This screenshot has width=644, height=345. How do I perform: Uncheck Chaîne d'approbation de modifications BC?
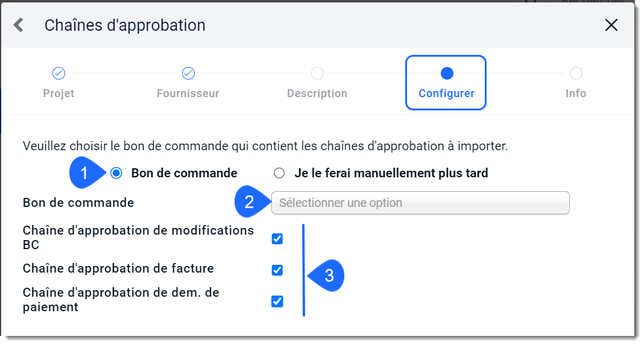(x=277, y=239)
